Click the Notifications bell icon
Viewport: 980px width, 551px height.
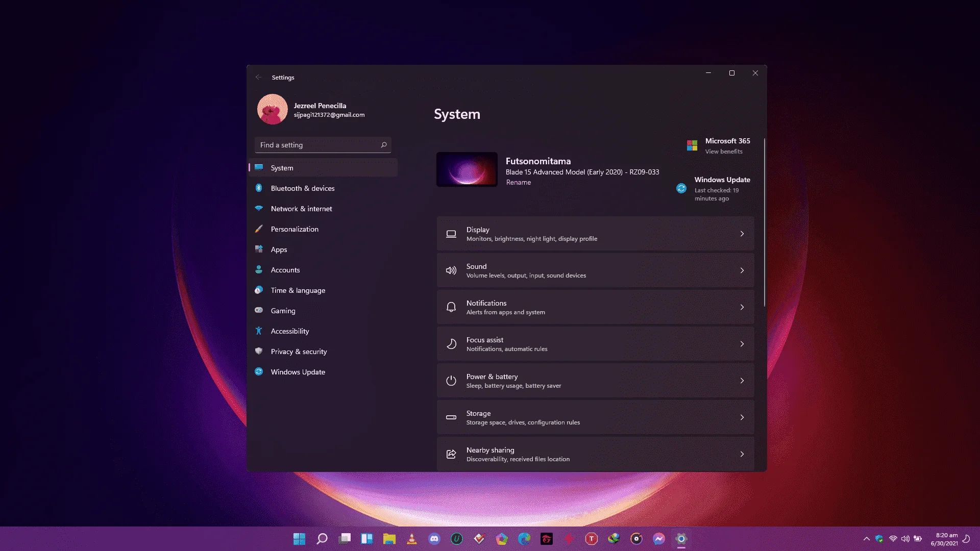pos(451,307)
